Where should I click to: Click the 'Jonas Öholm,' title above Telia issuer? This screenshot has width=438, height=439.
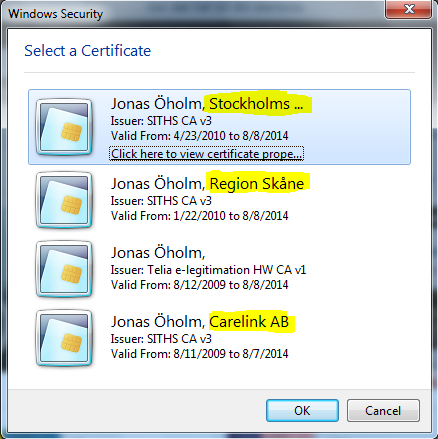click(x=158, y=253)
